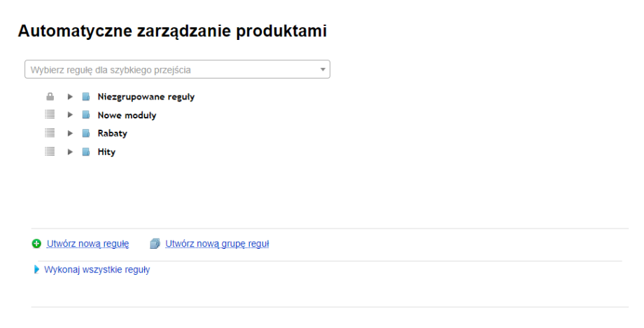
Task: Expand the Niezgrupowane reguły group arrow
Action: point(70,97)
